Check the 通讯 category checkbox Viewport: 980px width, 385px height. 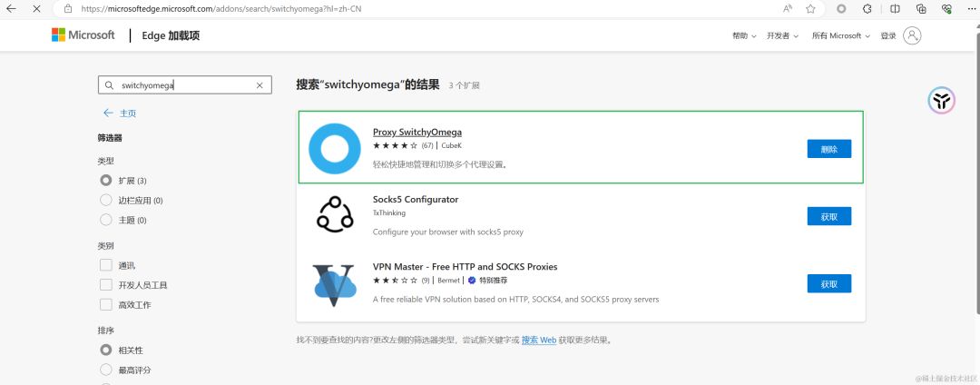(106, 265)
